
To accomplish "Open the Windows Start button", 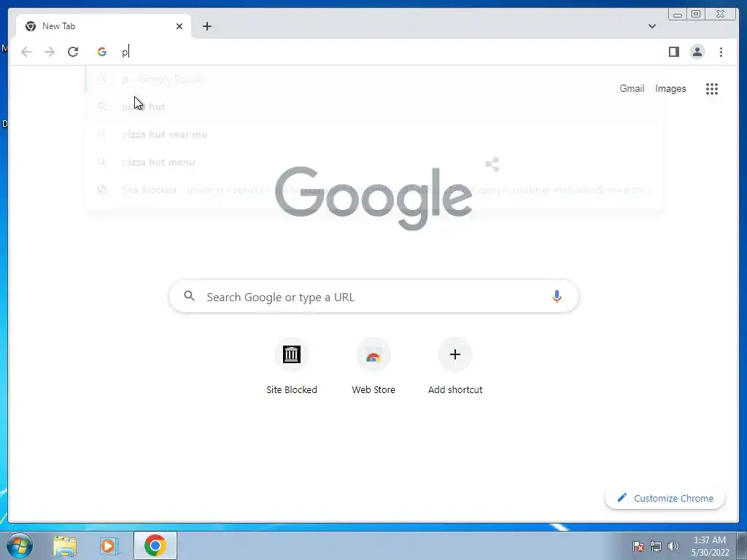I will click(x=20, y=545).
